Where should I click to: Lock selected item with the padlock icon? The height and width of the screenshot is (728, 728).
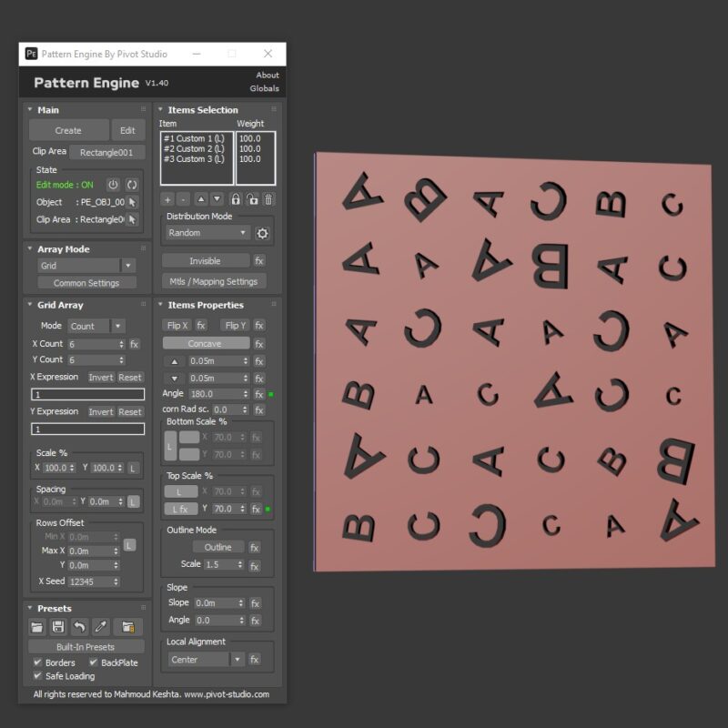coord(236,200)
